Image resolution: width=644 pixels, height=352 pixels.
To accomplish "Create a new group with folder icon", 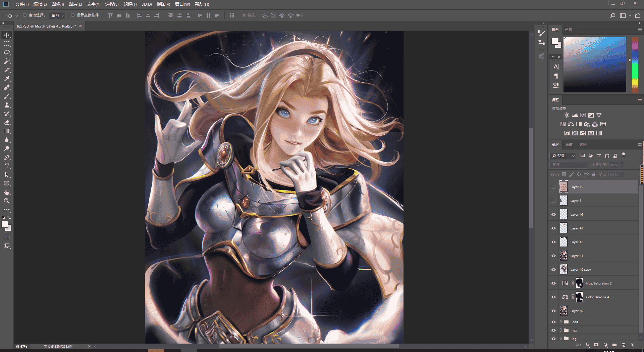I will (614, 345).
